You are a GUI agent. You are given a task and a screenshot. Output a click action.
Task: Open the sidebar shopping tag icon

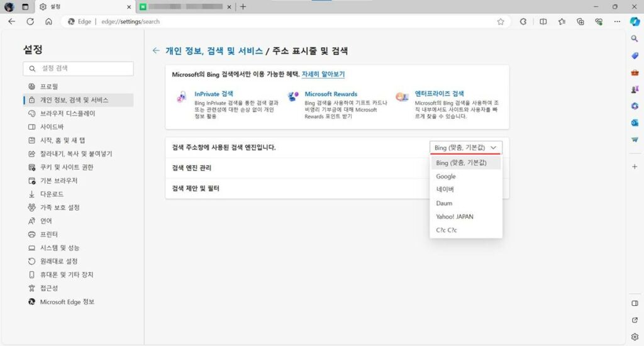click(x=635, y=55)
